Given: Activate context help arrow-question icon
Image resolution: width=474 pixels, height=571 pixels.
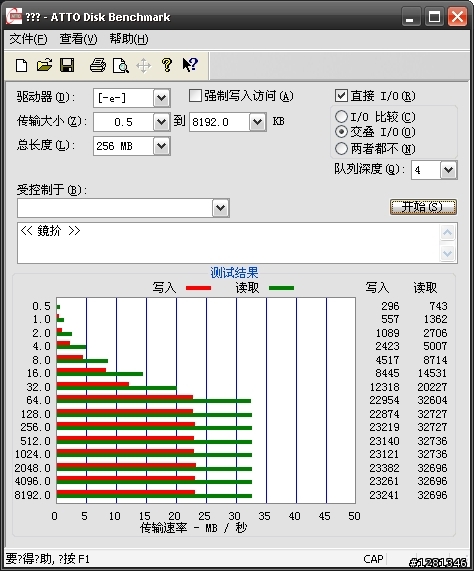Looking at the screenshot, I should (190, 65).
